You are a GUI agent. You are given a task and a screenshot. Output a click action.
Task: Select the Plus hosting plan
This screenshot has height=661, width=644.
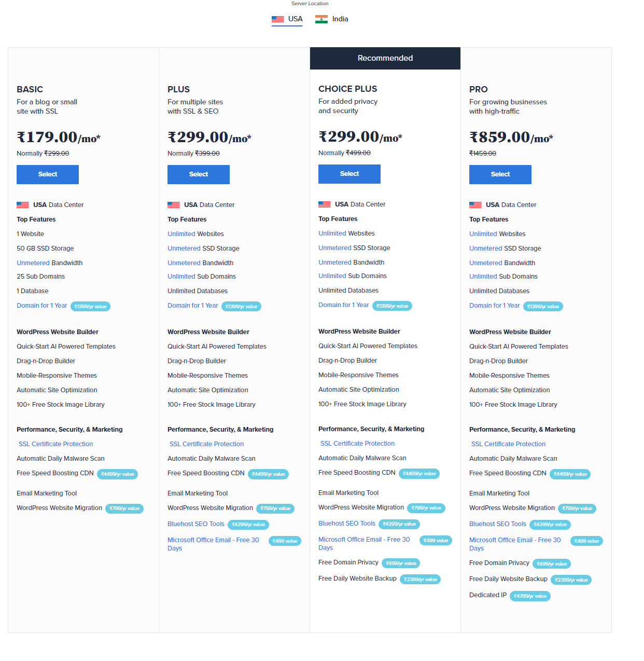[x=199, y=174]
